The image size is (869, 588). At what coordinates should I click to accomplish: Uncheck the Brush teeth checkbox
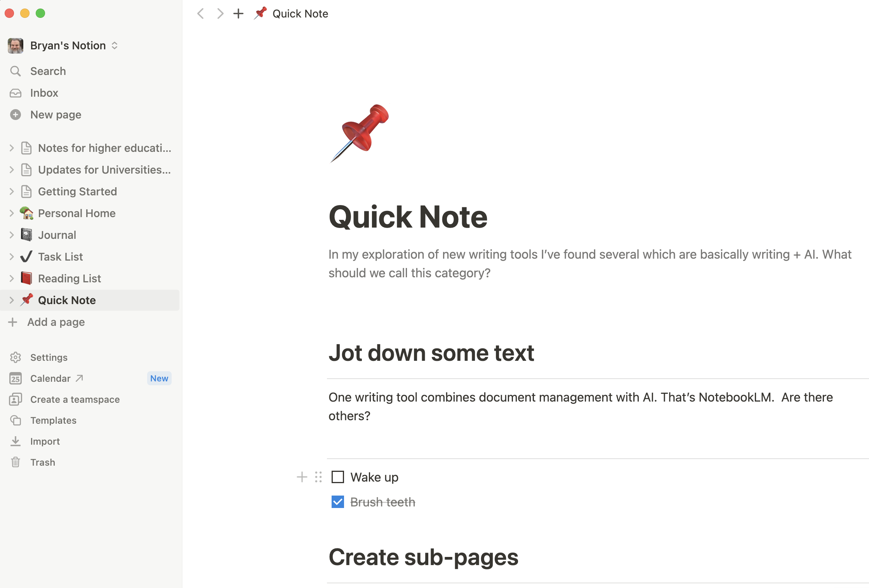(338, 502)
